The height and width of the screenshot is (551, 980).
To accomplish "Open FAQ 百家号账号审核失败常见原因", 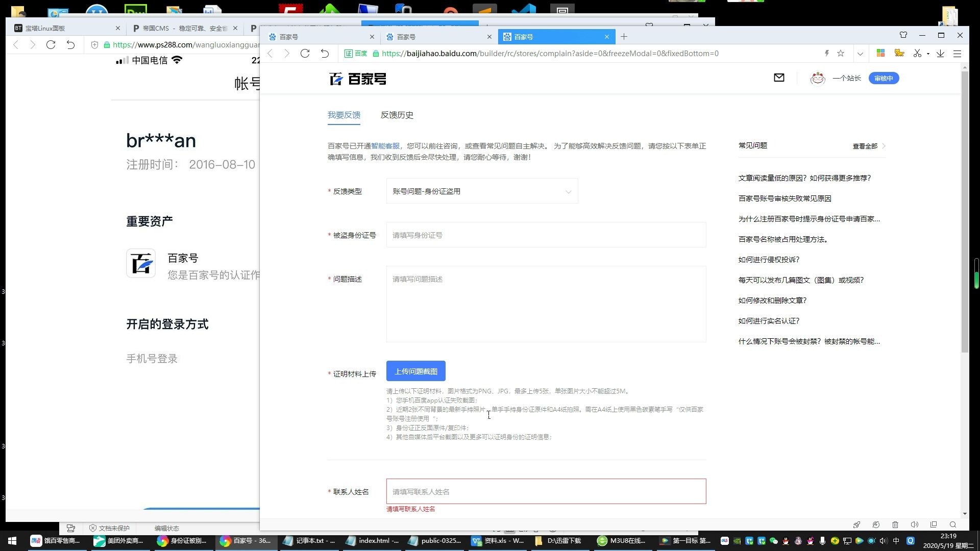I will (x=785, y=198).
